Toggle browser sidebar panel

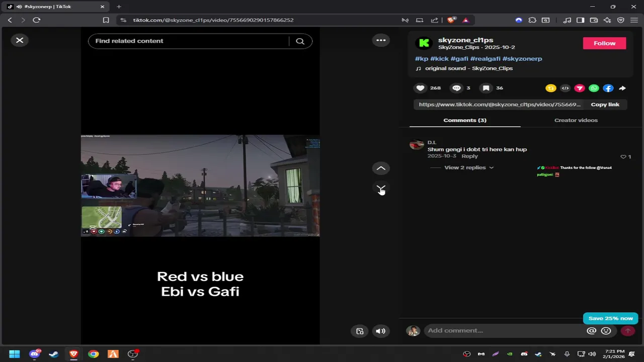coord(580,20)
